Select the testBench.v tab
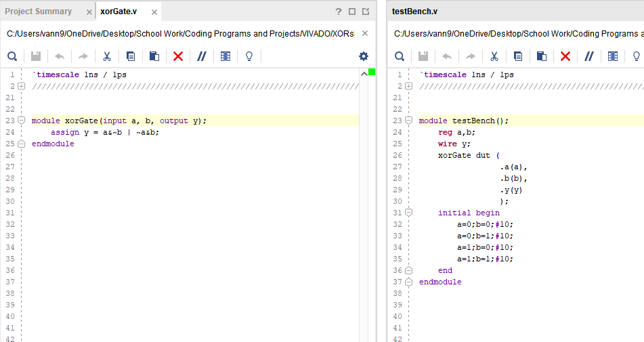This screenshot has width=644, height=342. coord(414,12)
